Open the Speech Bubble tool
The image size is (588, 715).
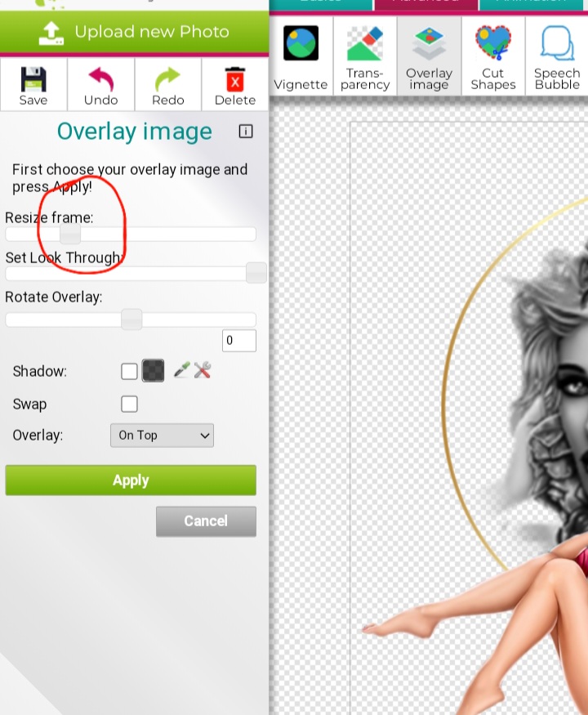click(557, 57)
